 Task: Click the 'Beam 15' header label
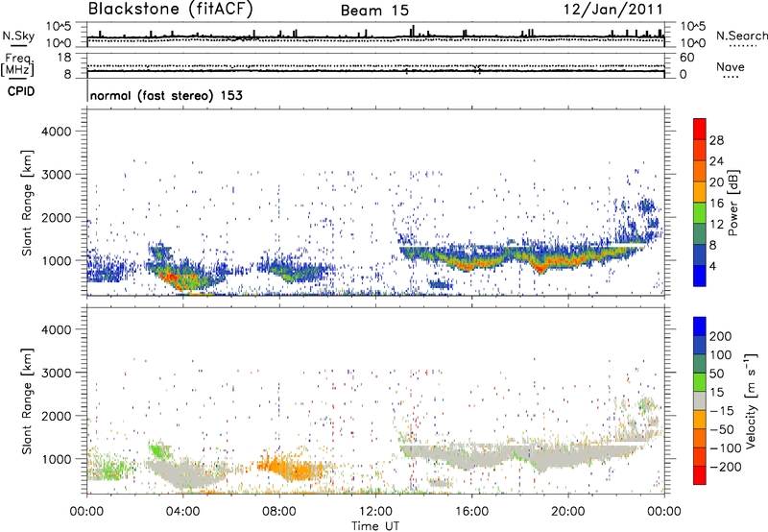374,11
